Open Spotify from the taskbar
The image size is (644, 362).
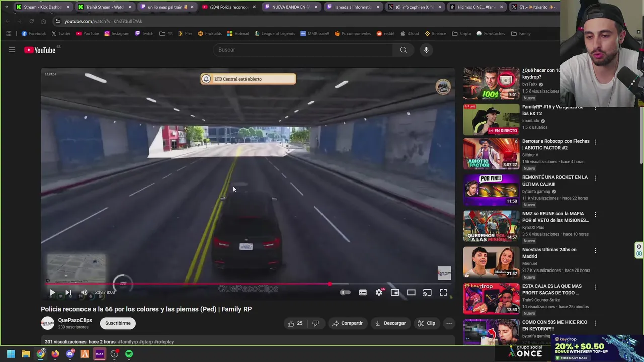tap(129, 354)
